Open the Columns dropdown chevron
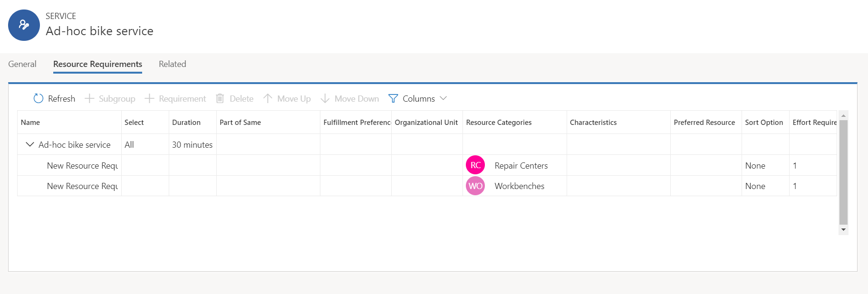This screenshot has width=868, height=294. point(444,98)
